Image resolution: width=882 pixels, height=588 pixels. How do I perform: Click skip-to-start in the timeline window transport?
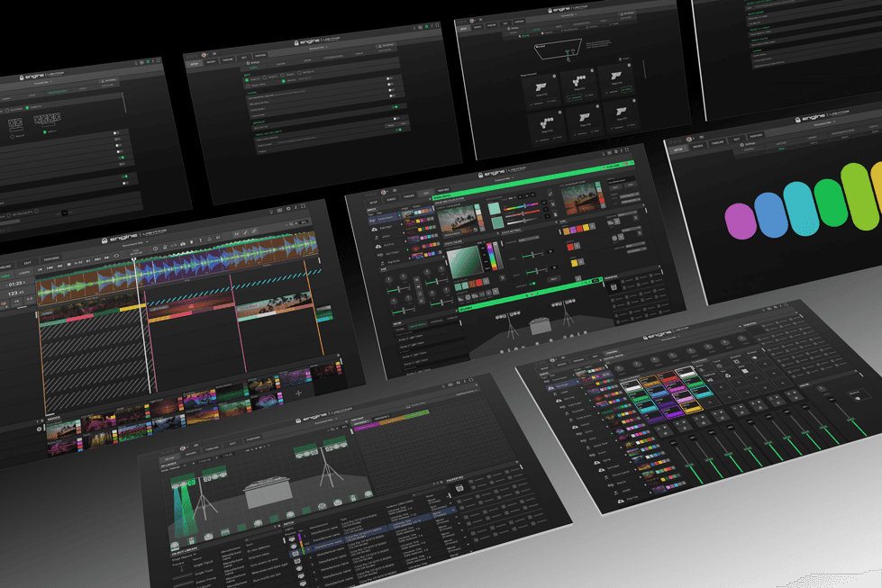(40, 269)
